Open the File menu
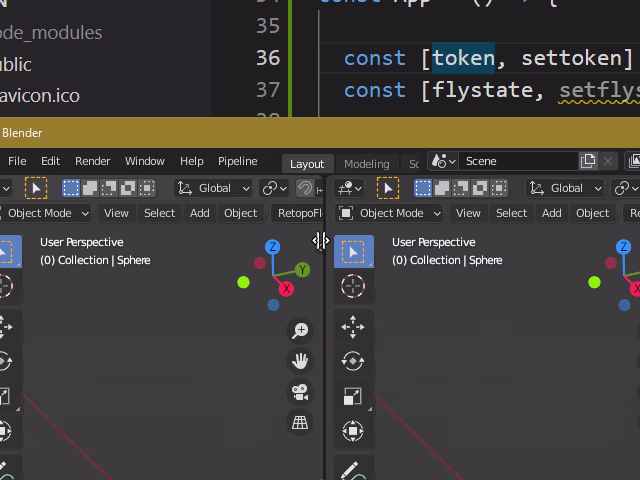The height and width of the screenshot is (480, 640). (17, 161)
